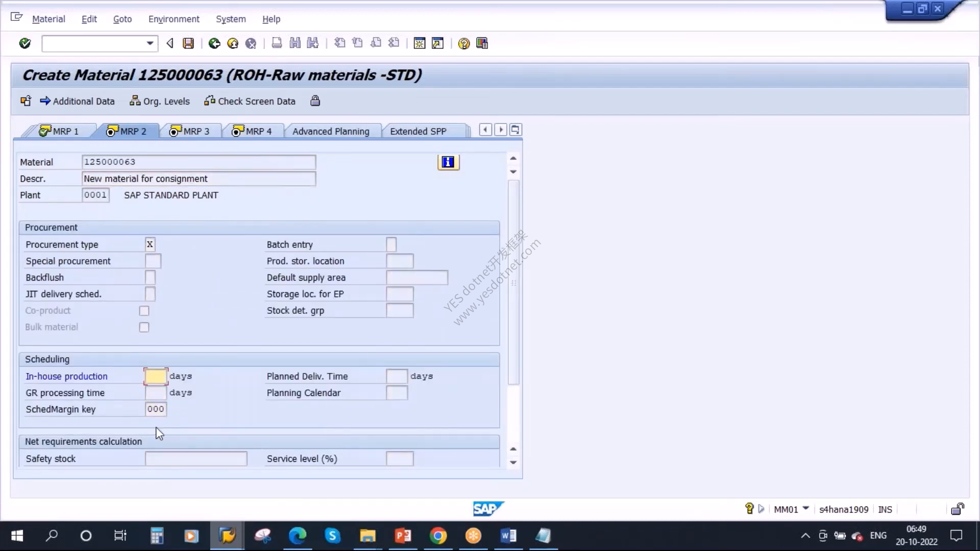Open the Help menu

coord(271,19)
